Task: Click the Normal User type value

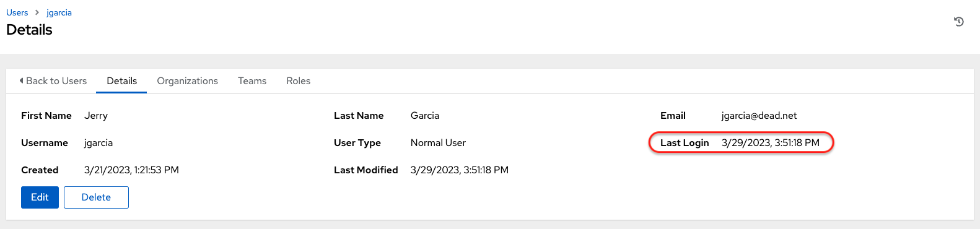Action: coord(438,143)
